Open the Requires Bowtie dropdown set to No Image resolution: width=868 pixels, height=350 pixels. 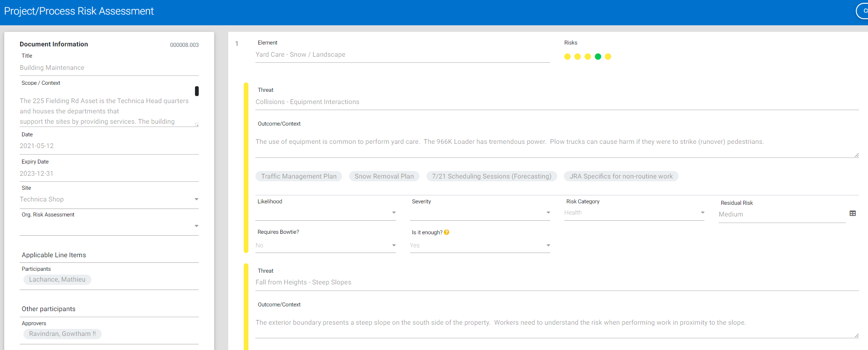[326, 246]
